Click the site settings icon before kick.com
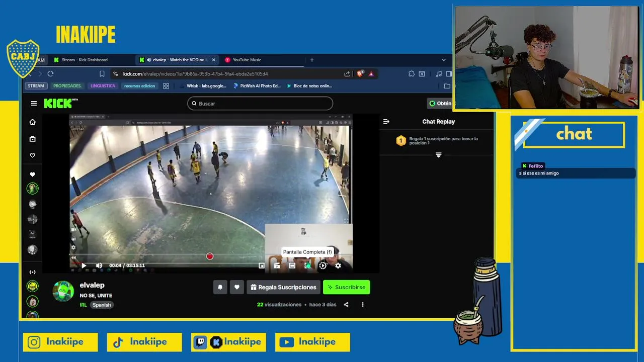This screenshot has height=362, width=644. [116, 74]
